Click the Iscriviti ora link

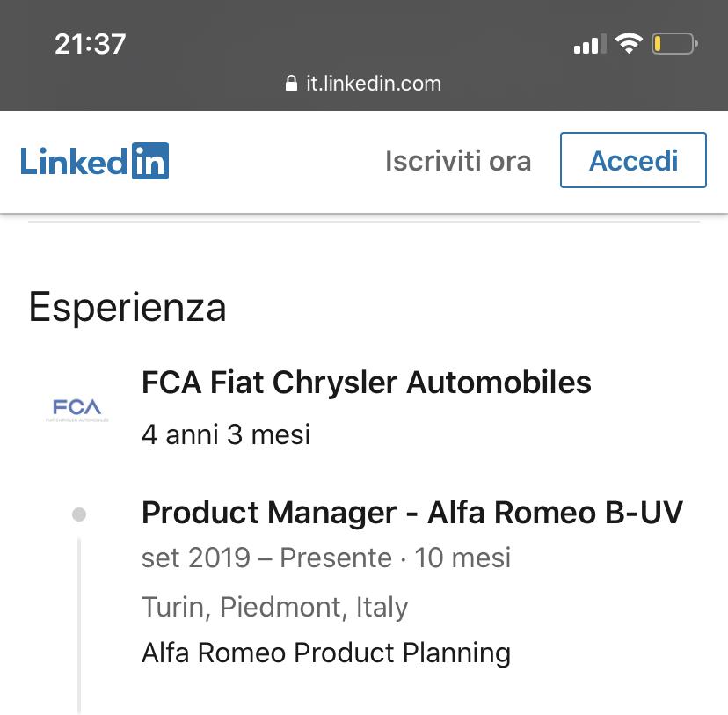(458, 161)
